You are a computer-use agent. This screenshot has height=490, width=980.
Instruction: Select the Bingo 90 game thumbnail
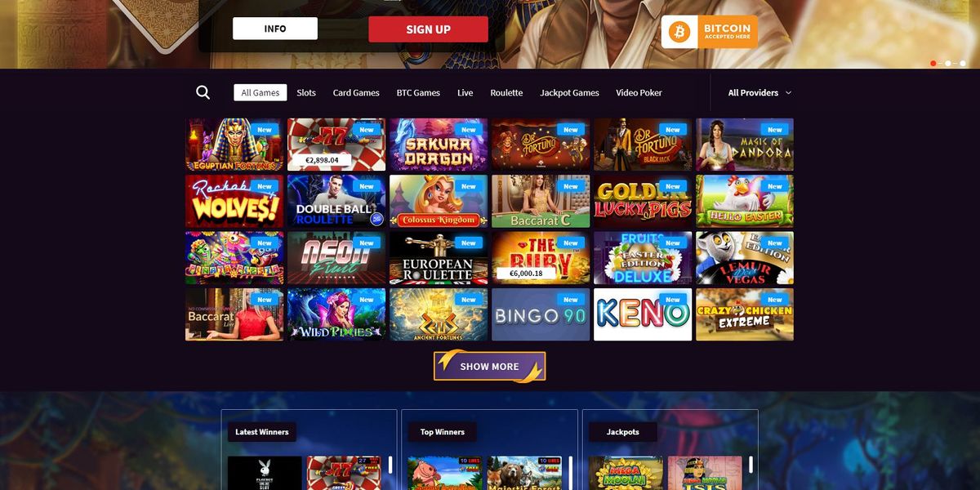[541, 314]
